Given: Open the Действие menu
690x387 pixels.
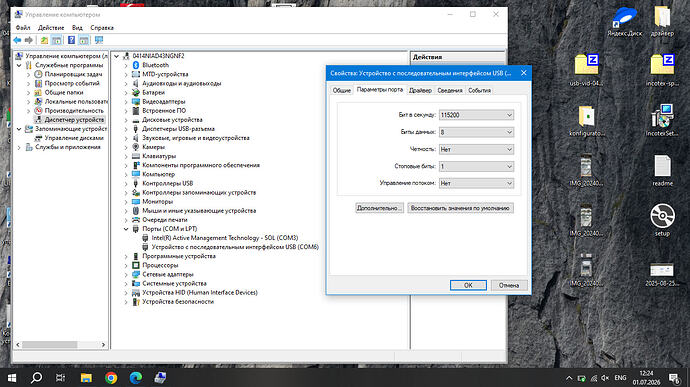Looking at the screenshot, I should (51, 27).
